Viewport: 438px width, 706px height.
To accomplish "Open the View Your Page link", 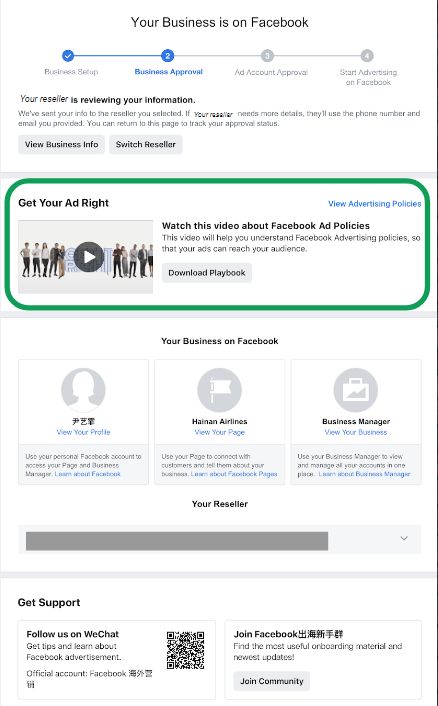I will point(220,432).
